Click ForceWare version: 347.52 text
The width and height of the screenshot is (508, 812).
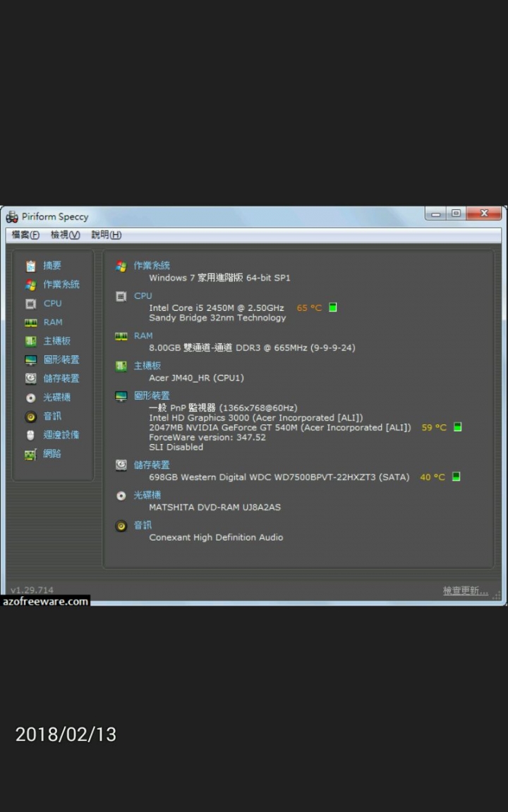pos(207,438)
